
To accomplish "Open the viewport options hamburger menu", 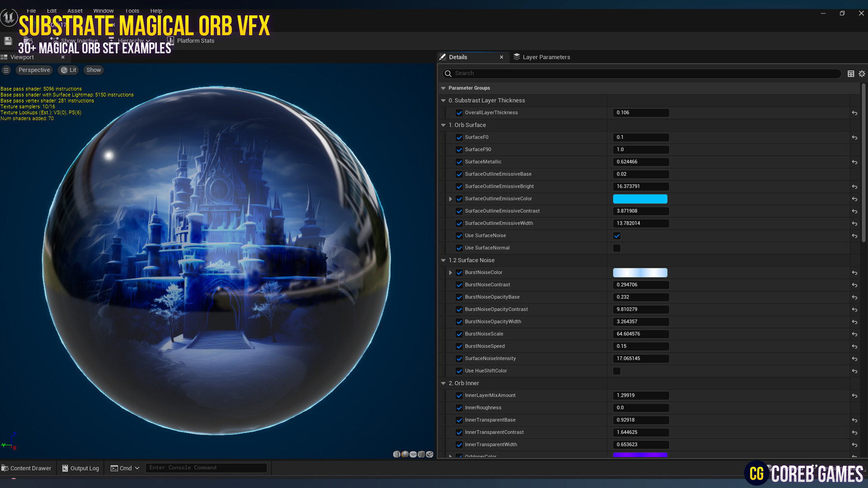I will pos(6,70).
